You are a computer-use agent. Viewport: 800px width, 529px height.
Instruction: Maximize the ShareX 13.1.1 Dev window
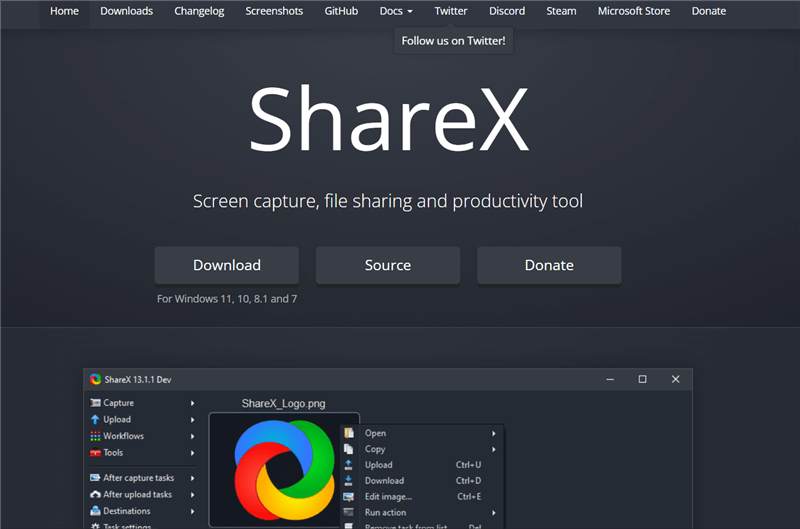pyautogui.click(x=642, y=380)
